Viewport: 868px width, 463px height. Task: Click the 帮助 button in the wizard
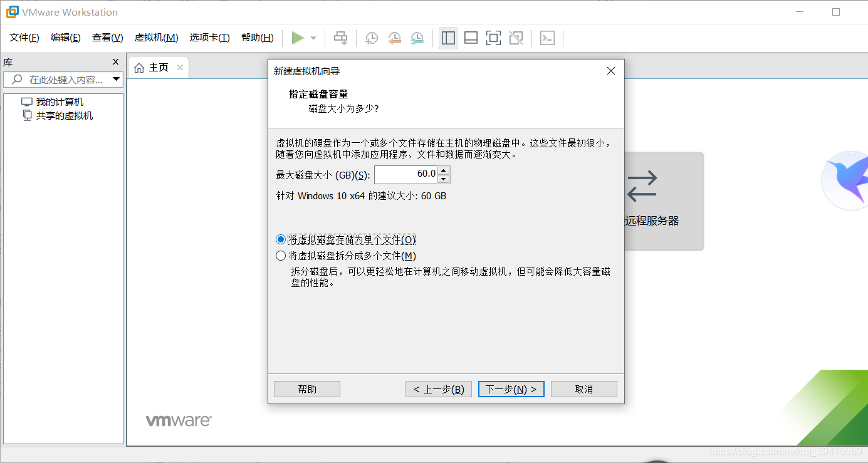(307, 389)
